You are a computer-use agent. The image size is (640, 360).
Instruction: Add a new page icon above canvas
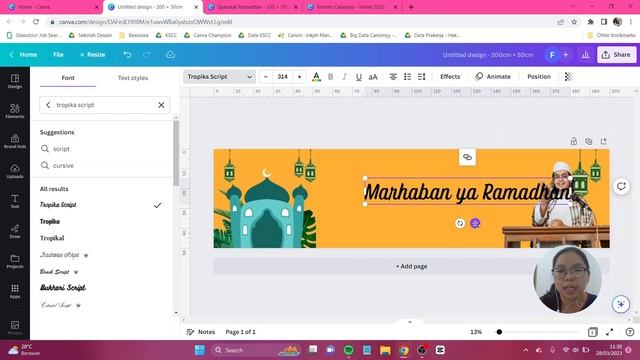coord(603,141)
